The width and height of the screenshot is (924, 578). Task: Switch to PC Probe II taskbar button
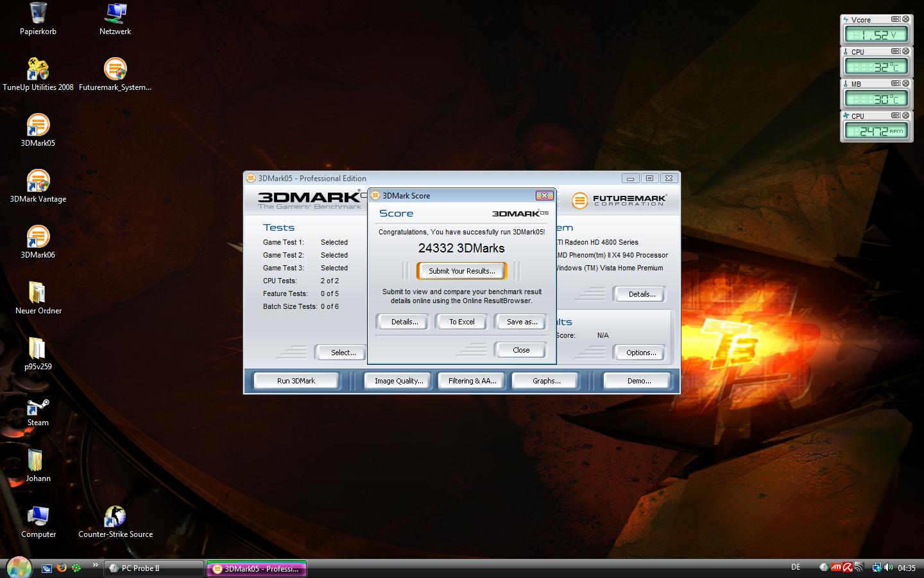point(154,568)
